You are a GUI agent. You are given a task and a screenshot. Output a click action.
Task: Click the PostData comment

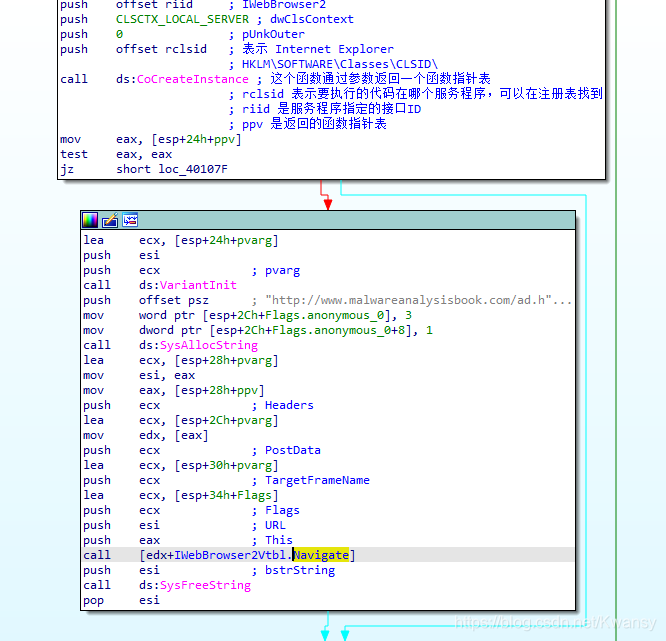point(293,450)
